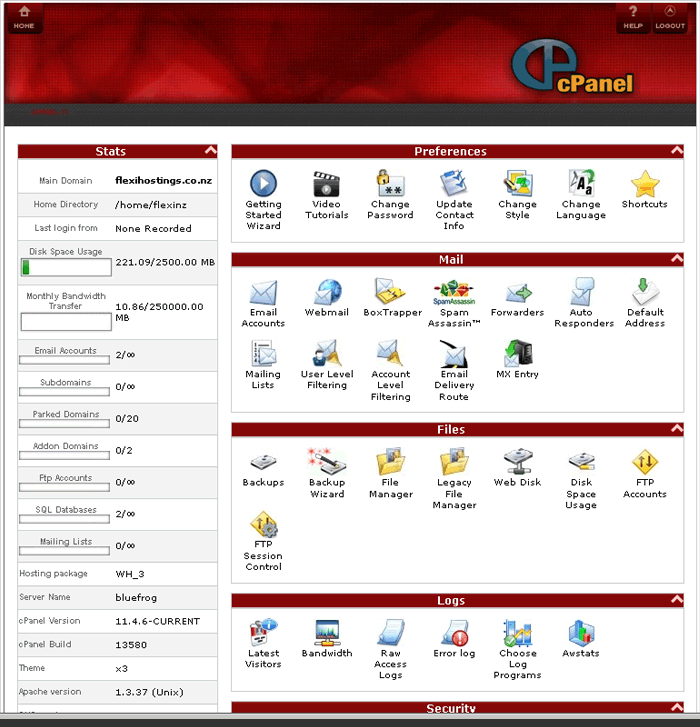Collapse the Preferences section
The width and height of the screenshot is (700, 727).
(x=676, y=151)
